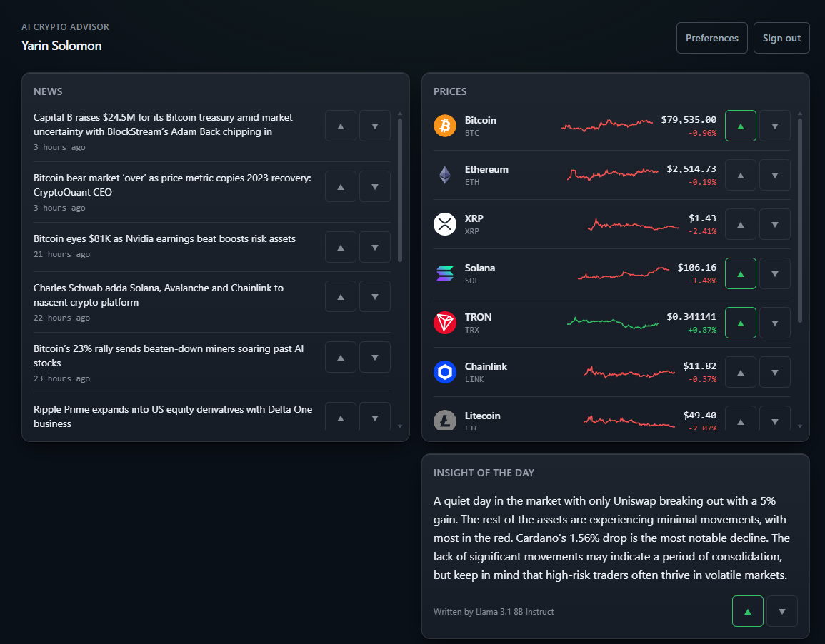Sign out of the account
This screenshot has height=644, width=825.
pos(781,38)
